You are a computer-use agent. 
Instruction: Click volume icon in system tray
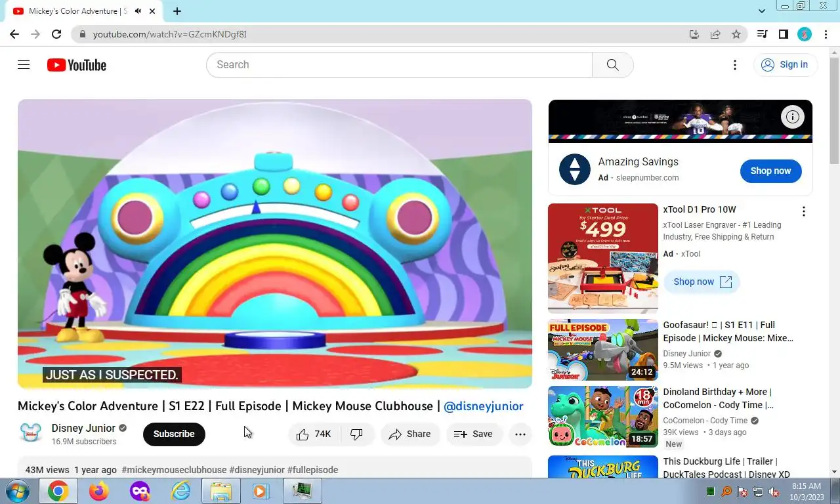(774, 492)
